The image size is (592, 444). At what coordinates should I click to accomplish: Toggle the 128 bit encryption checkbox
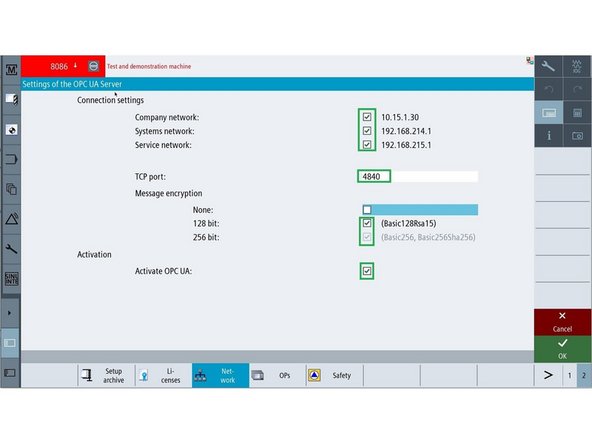367,223
